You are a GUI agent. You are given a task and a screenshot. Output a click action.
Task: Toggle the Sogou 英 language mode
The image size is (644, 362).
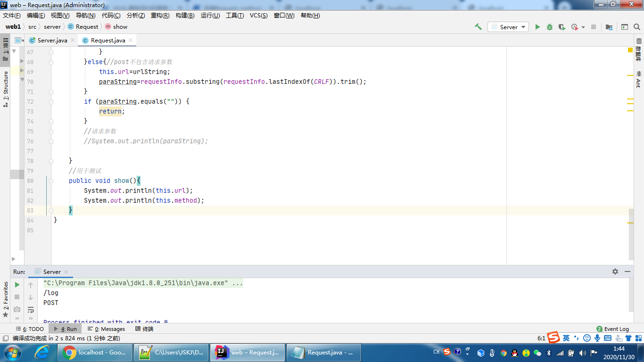tap(566, 338)
